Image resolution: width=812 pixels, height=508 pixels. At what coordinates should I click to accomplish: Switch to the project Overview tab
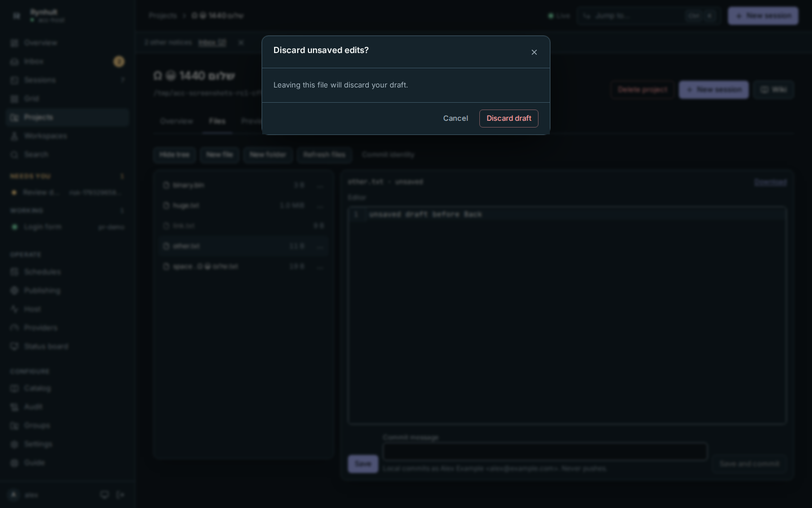[x=176, y=121]
